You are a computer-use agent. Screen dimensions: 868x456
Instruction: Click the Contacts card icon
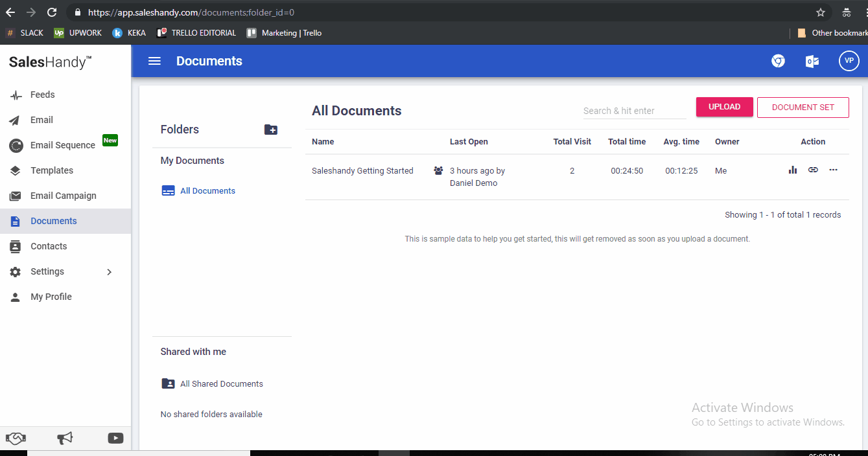click(16, 247)
